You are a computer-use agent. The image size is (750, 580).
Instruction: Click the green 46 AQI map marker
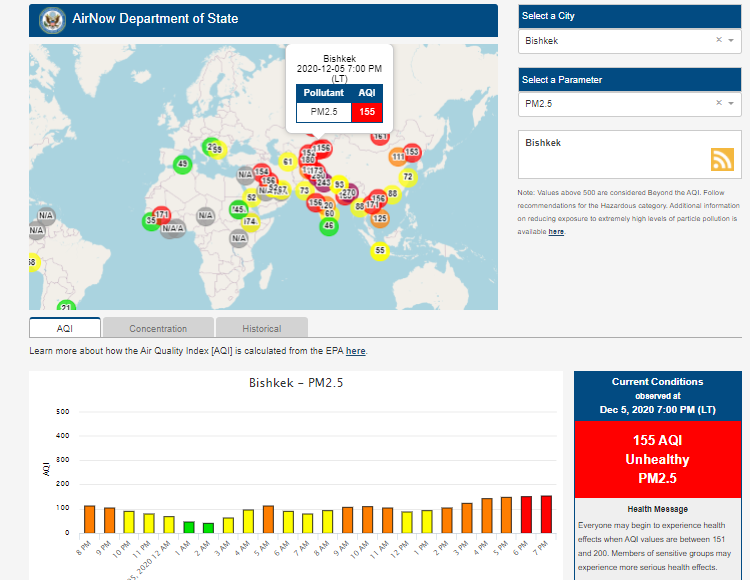coord(328,225)
